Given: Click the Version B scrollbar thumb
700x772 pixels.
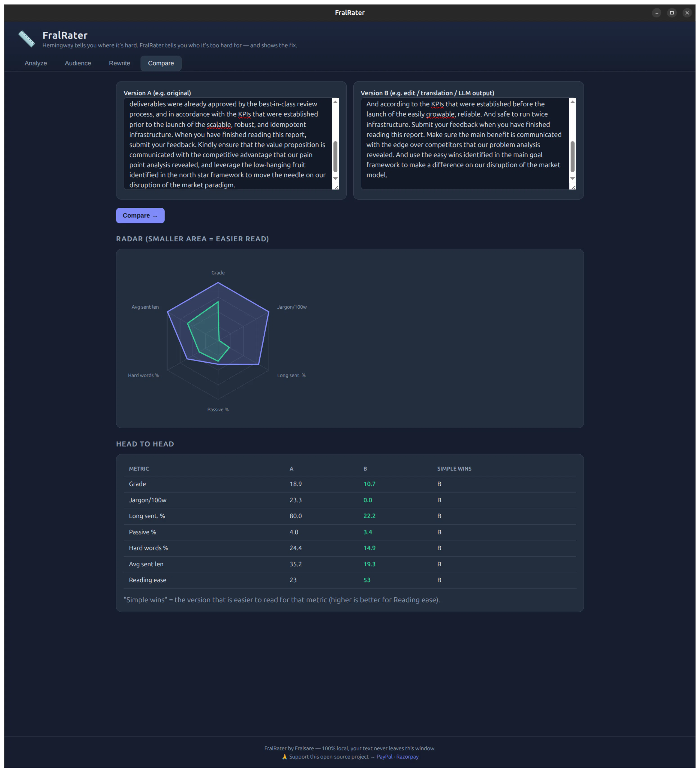Looking at the screenshot, I should pos(572,157).
